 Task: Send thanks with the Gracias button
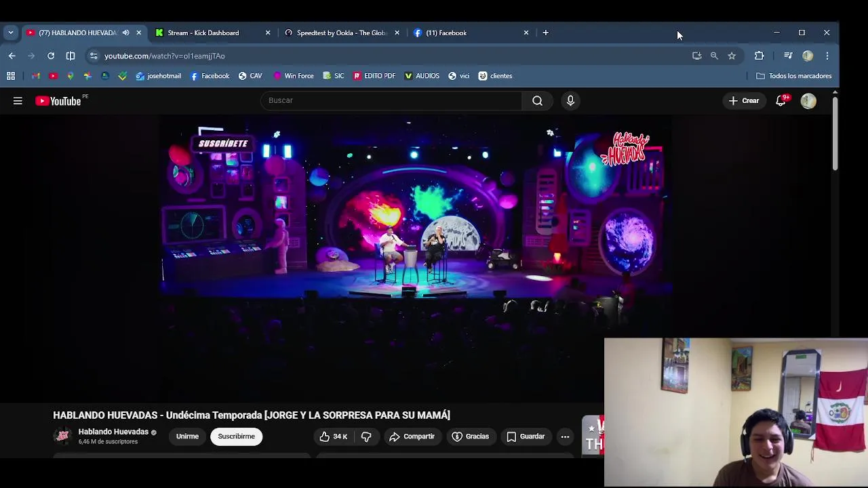click(x=470, y=436)
